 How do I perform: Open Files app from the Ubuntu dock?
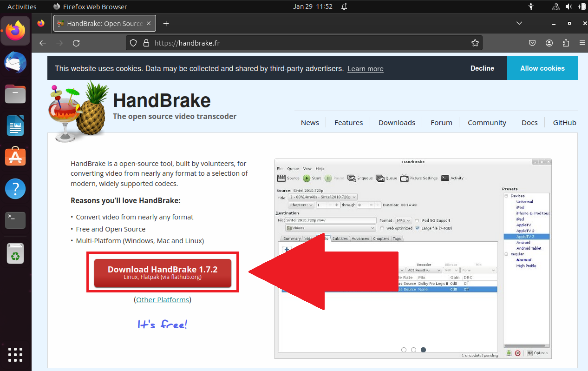(15, 94)
